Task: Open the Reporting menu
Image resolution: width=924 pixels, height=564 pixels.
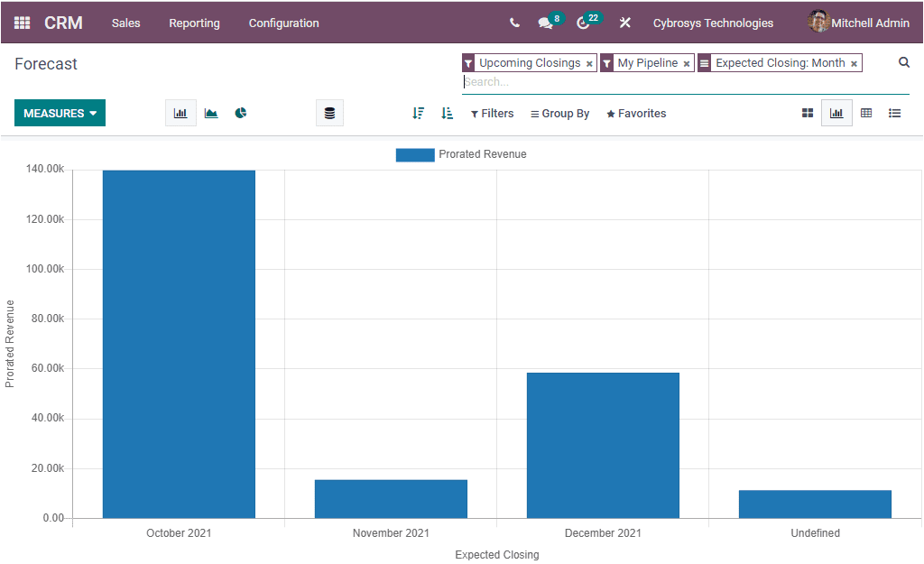Action: pos(194,23)
